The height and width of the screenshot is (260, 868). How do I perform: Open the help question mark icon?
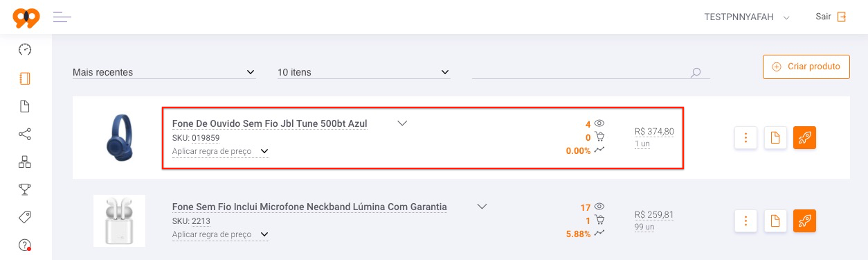(x=25, y=245)
